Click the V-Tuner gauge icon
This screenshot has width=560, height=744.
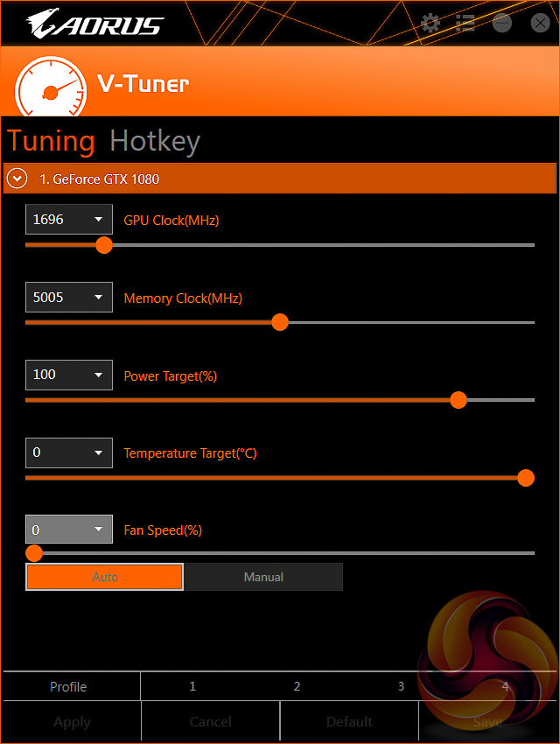click(x=51, y=87)
